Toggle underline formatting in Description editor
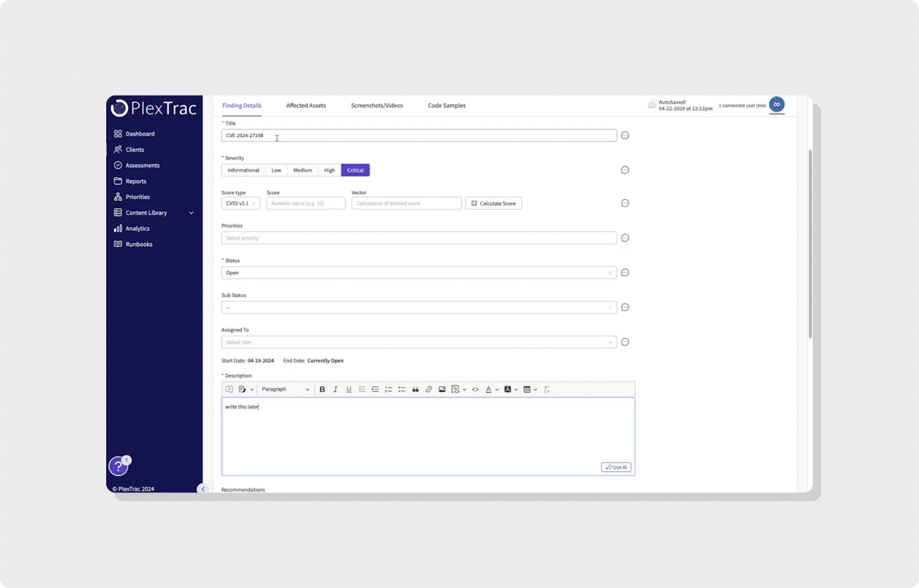Viewport: 919px width, 588px height. coord(349,390)
